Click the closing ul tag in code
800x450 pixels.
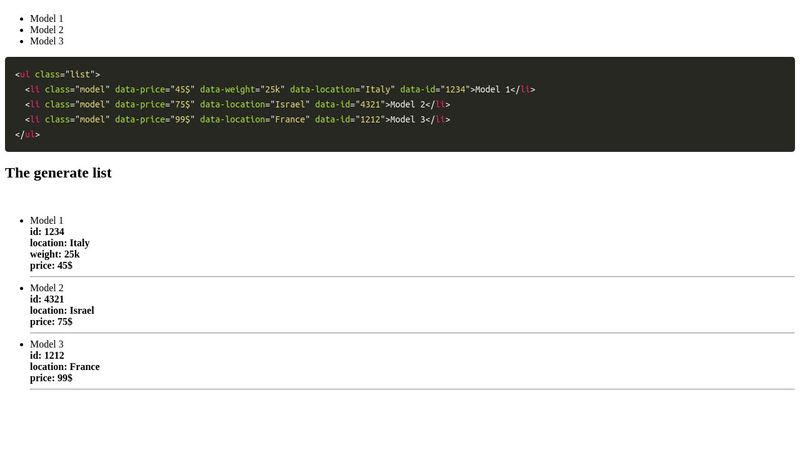pos(28,135)
